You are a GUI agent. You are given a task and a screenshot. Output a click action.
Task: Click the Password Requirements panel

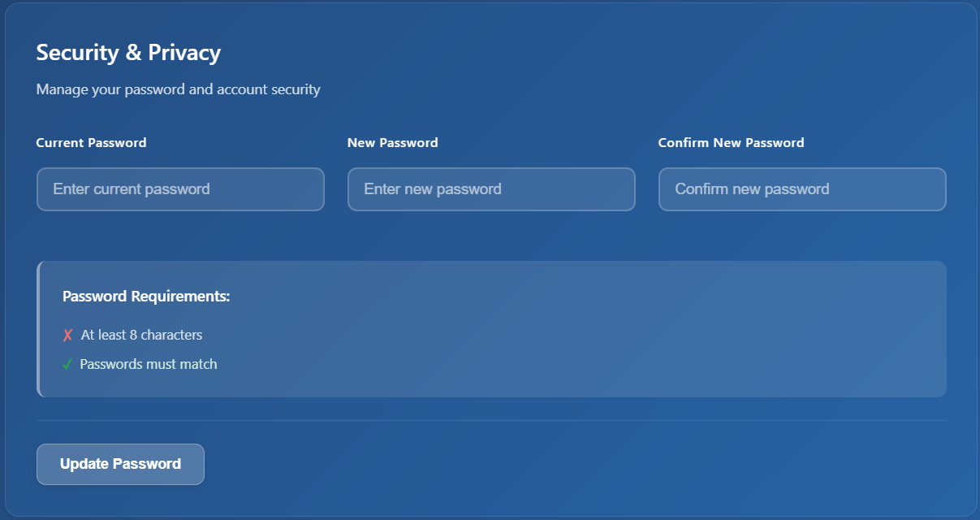[490, 328]
